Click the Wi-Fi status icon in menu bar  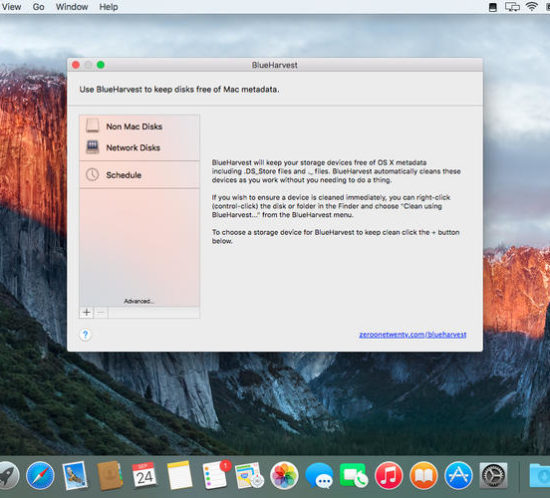click(532, 7)
